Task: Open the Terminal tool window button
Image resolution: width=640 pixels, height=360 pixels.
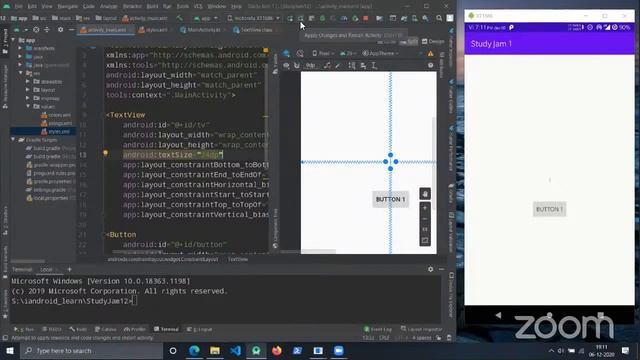Action: coord(167,329)
